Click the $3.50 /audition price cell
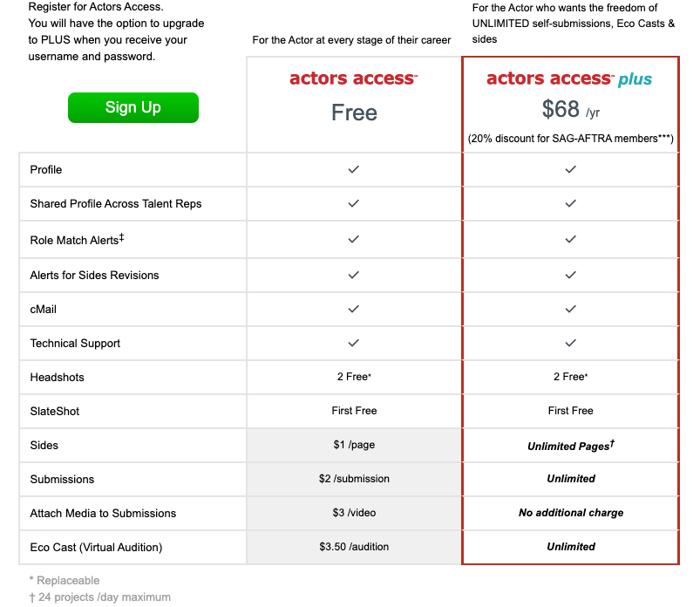The image size is (700, 607). pyautogui.click(x=354, y=547)
